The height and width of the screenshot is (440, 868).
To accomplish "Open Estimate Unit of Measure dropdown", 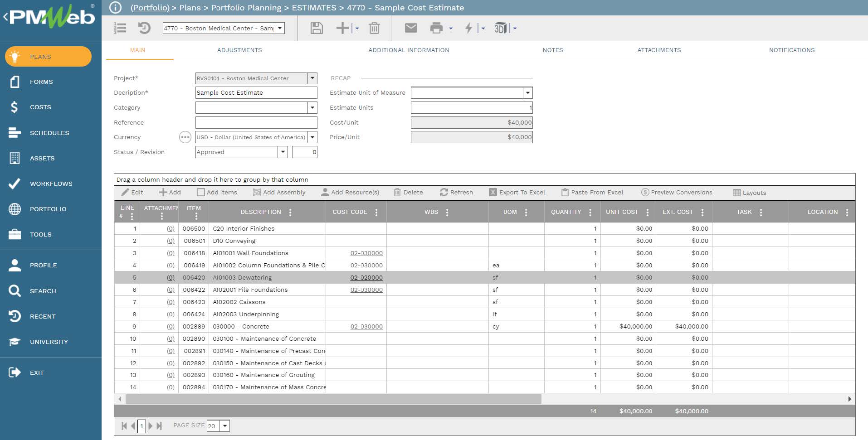I will click(x=527, y=92).
